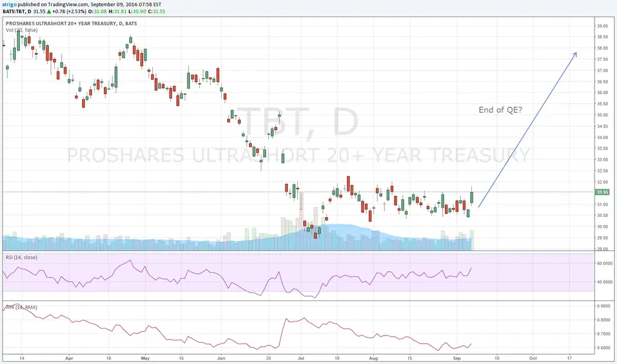Click the 'May' date axis label
Viewport: 617px width, 364px height.
coord(145,359)
